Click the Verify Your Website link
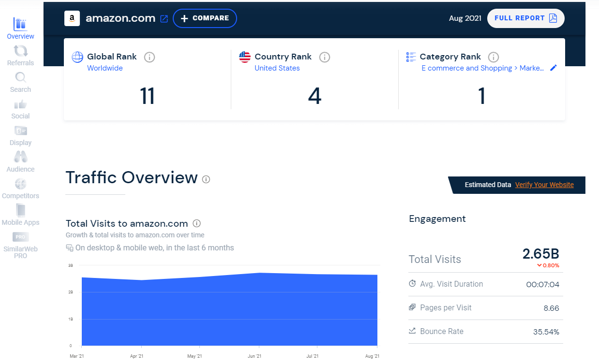Image resolution: width=599 pixels, height=364 pixels. point(544,185)
